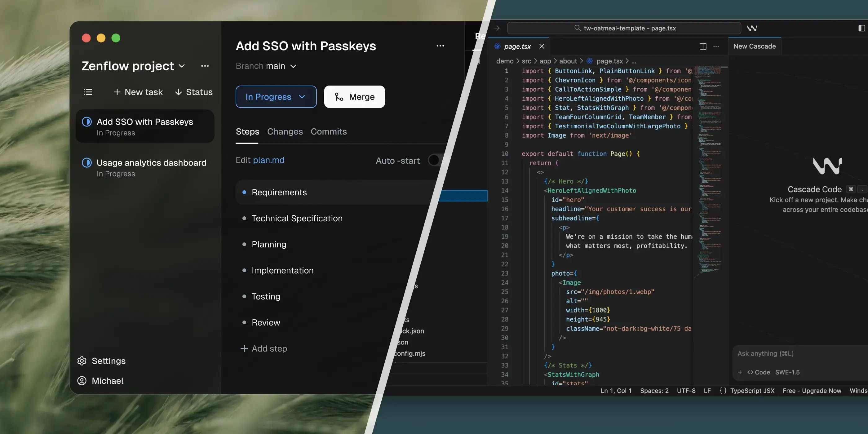Click plus icon in Cascade input bar
Viewport: 868px width, 434px height.
[740, 372]
